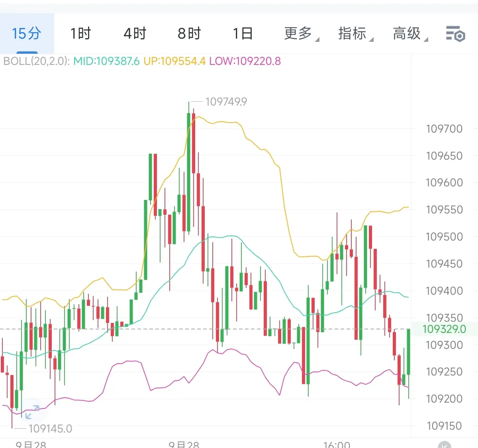
Task: Tap the 109600 axis label
Action: [444, 182]
